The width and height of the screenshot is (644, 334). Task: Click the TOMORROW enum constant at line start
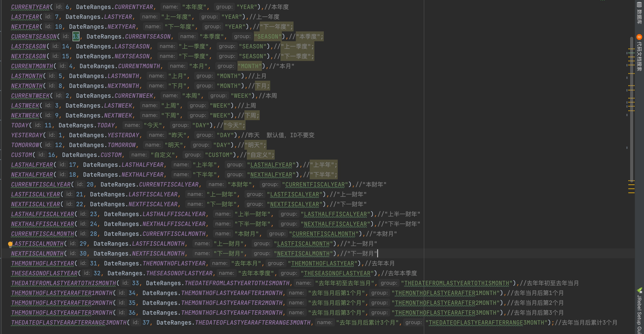(25, 145)
